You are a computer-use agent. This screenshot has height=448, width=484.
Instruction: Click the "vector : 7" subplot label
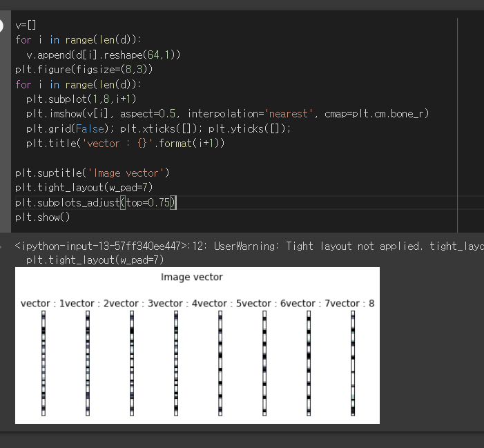click(x=308, y=304)
